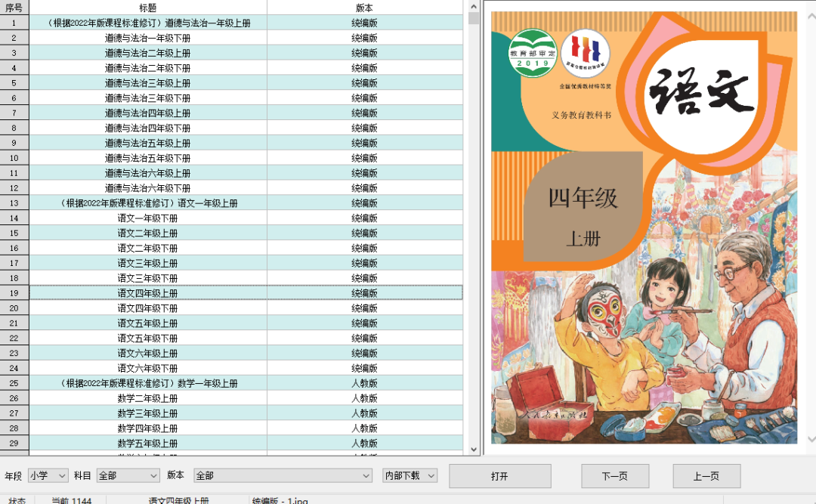Click the list scrollbar up arrow
Screen dimensions: 816x504
tap(474, 7)
